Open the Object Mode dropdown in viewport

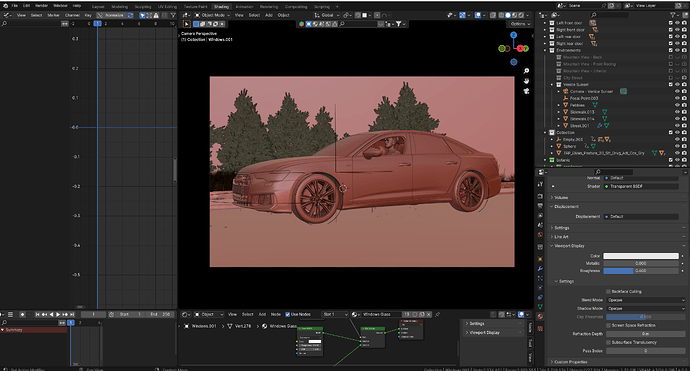click(x=213, y=15)
